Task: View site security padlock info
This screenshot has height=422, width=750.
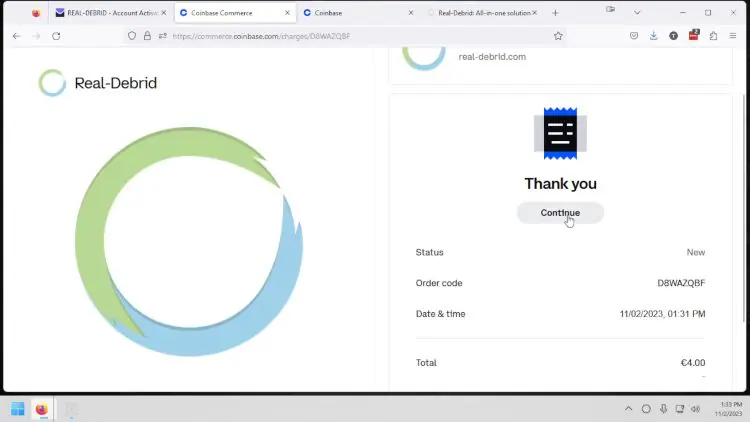Action: click(147, 36)
